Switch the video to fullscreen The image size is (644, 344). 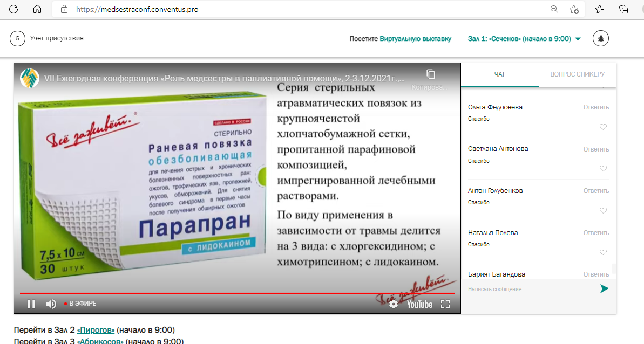pos(445,304)
